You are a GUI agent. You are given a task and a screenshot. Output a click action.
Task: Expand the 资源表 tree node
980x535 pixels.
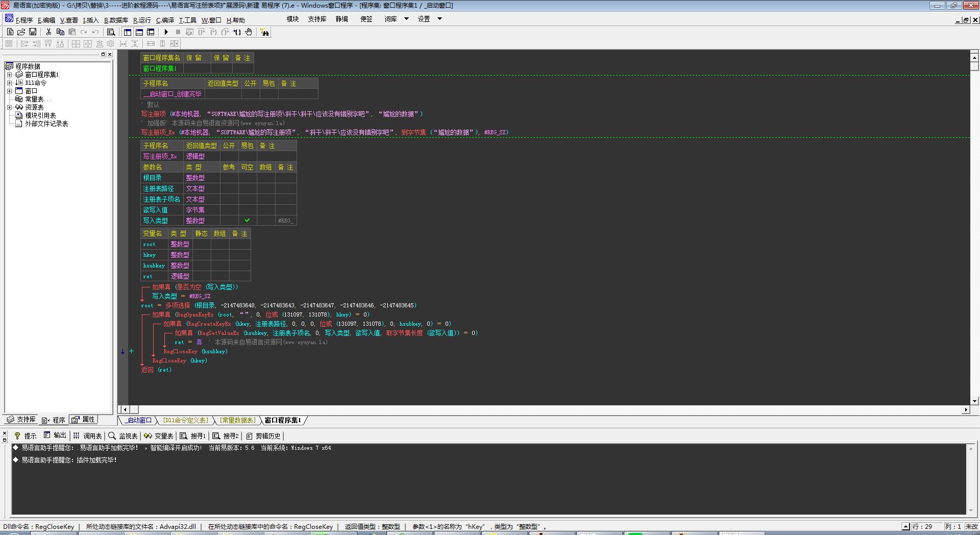tap(9, 107)
